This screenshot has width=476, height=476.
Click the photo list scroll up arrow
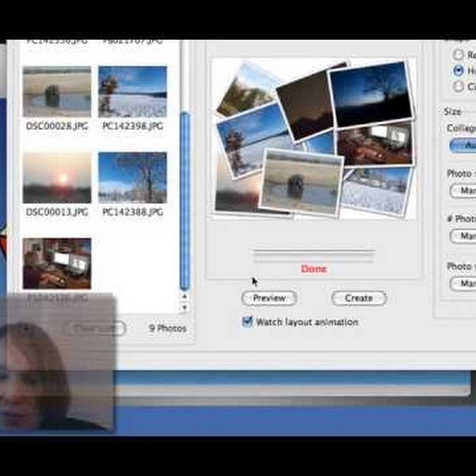click(185, 296)
